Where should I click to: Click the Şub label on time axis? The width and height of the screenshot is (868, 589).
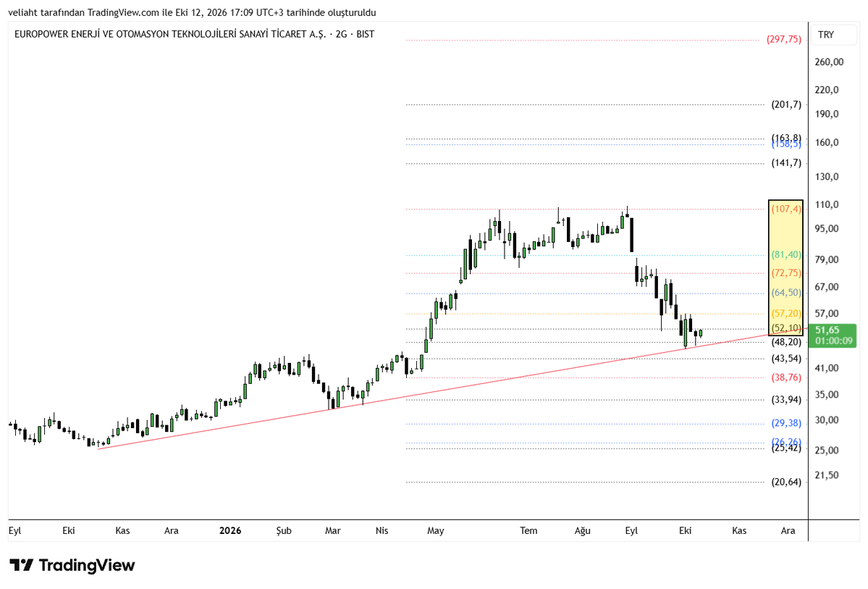284,531
